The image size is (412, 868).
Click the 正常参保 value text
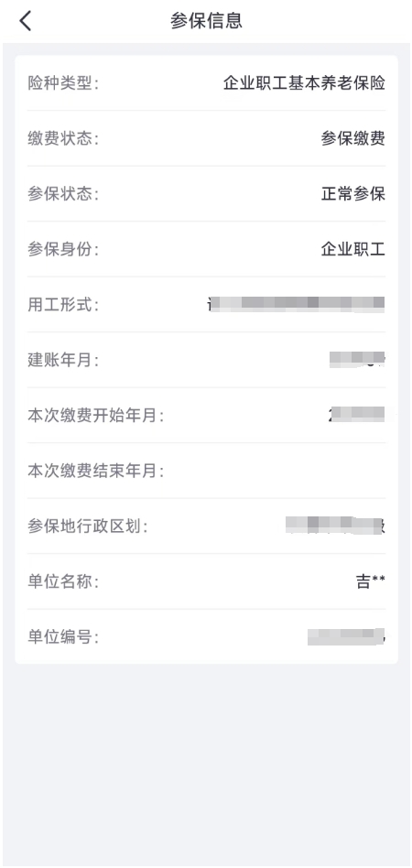[x=352, y=194]
